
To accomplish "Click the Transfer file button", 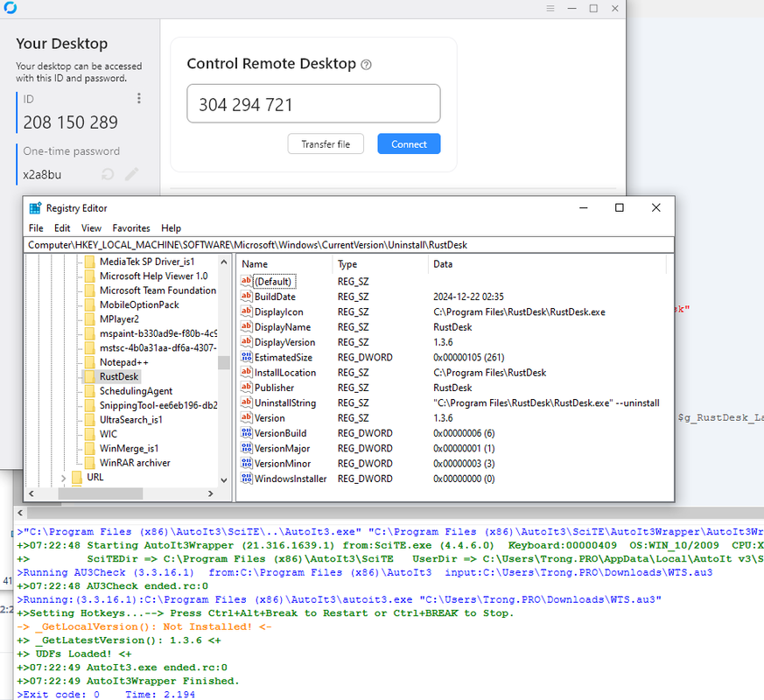I will pyautogui.click(x=326, y=143).
